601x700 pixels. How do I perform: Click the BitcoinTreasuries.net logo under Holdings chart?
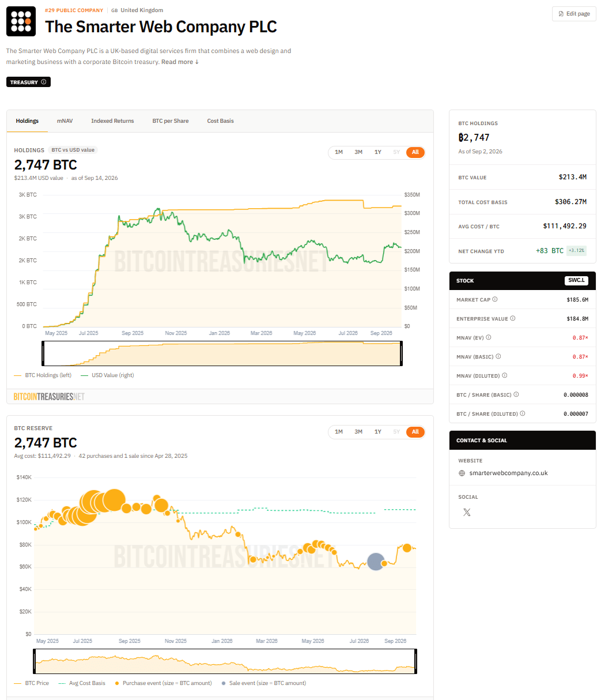click(49, 397)
